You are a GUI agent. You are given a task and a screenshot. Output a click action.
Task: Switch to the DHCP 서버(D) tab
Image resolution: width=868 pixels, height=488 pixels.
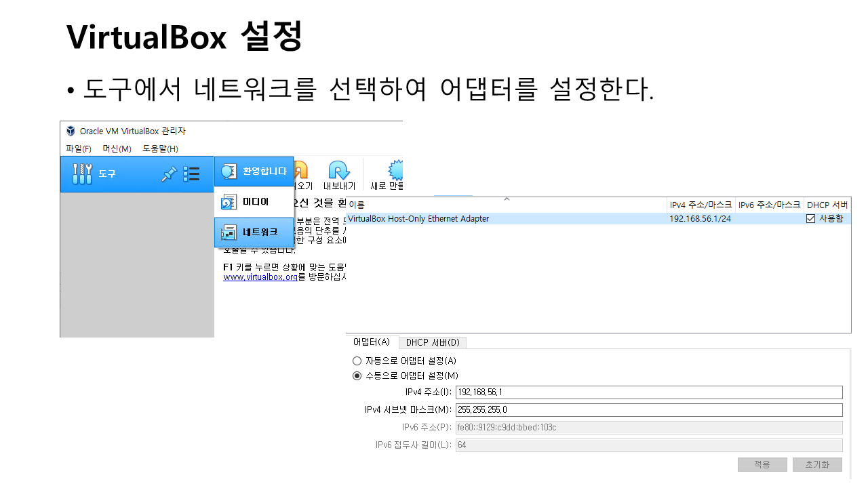tap(433, 342)
